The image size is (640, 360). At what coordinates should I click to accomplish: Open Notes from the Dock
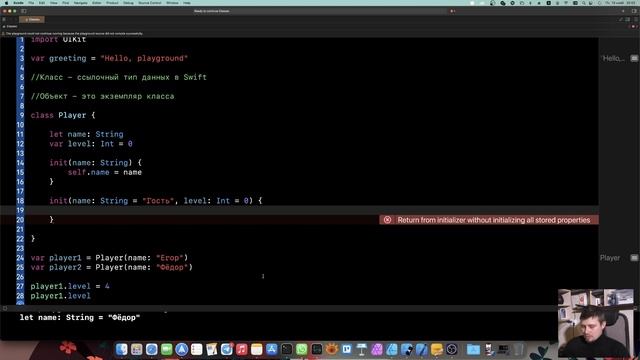tap(256, 349)
